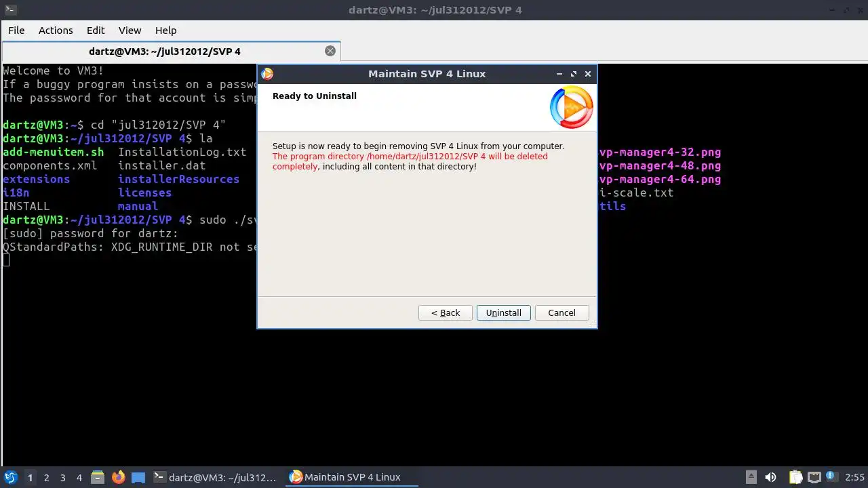Image resolution: width=868 pixels, height=488 pixels.
Task: Click the Ready to Uninstall heading
Action: [x=315, y=96]
